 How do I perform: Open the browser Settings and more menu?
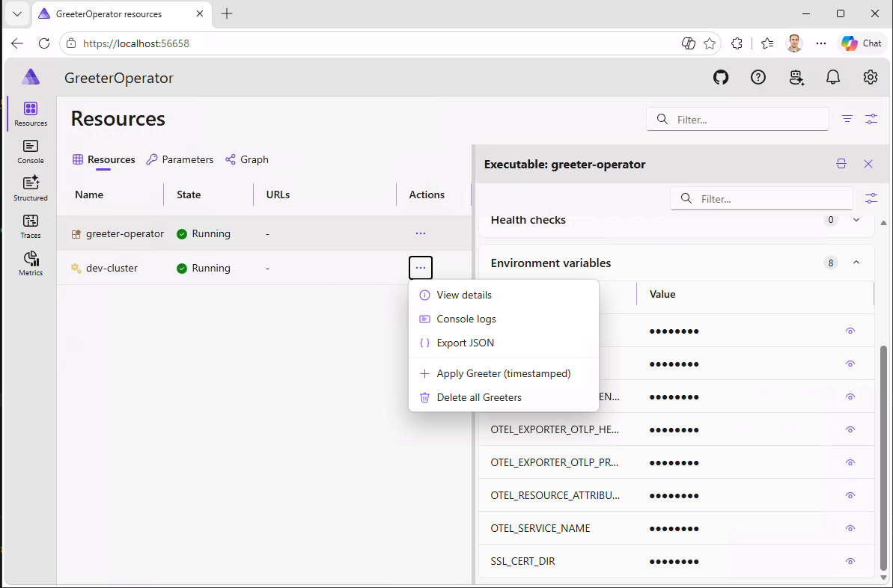[820, 43]
